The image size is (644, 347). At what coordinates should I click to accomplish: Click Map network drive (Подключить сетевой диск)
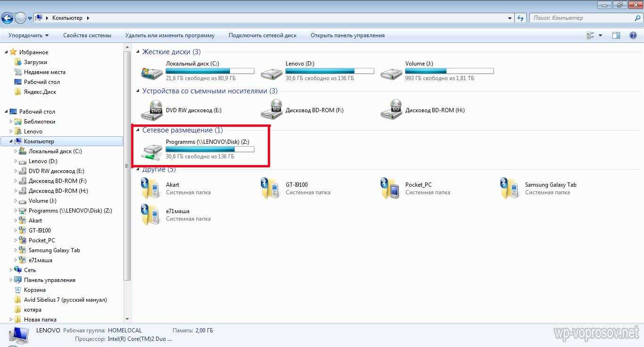(263, 35)
